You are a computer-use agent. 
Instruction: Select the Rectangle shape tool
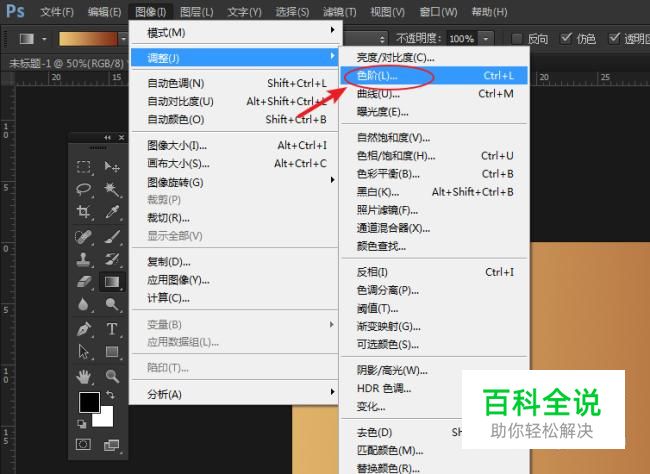112,352
